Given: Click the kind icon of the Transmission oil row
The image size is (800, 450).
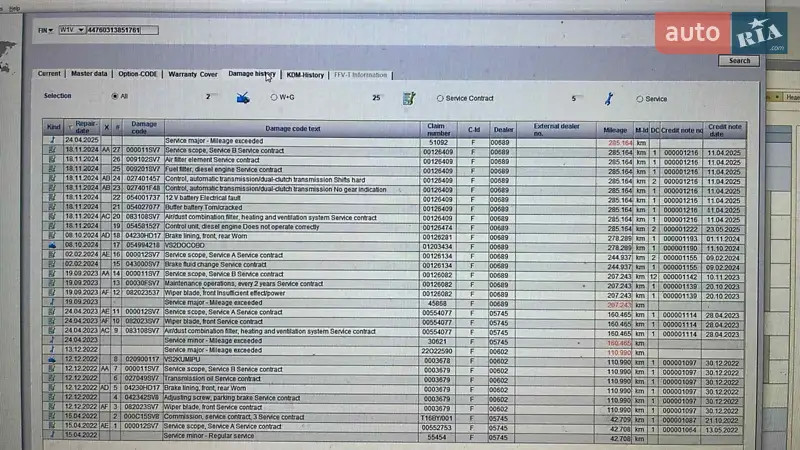Looking at the screenshot, I should click(x=53, y=379).
